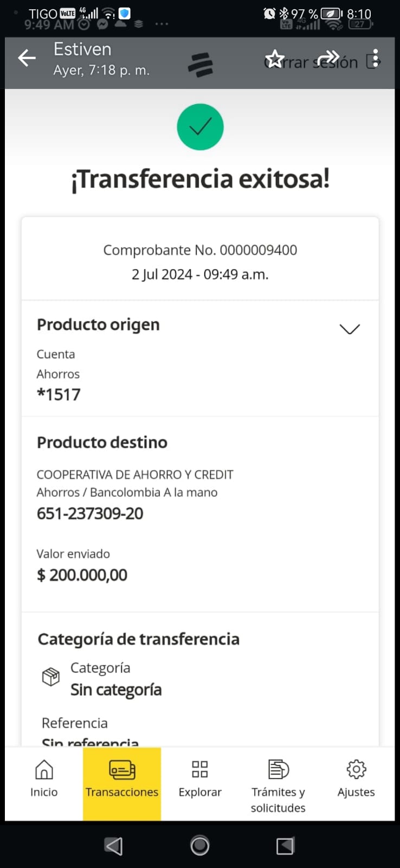
Task: Open the three-dot more options menu
Action: [x=375, y=59]
